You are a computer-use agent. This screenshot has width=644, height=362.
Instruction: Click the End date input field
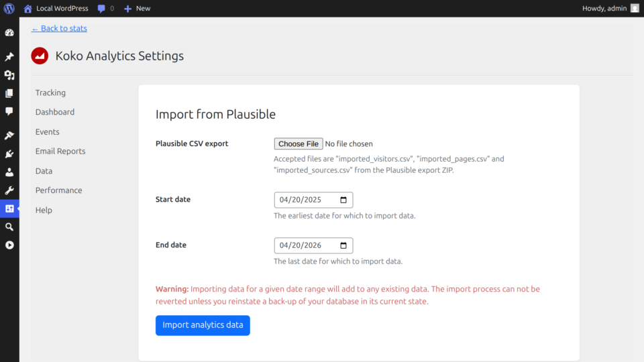point(313,245)
